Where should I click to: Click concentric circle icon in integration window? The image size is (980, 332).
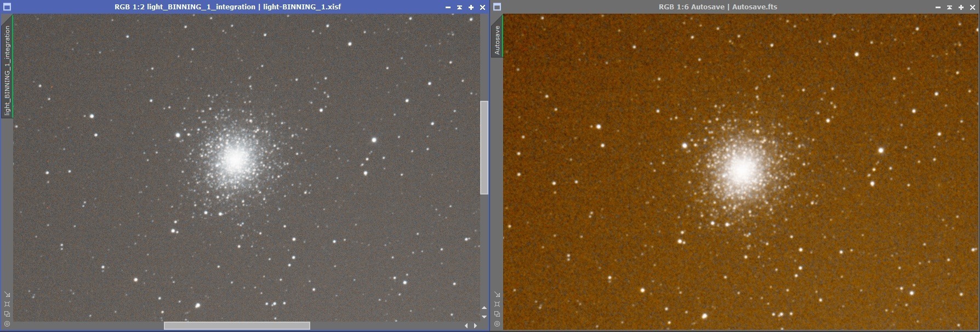tap(7, 324)
